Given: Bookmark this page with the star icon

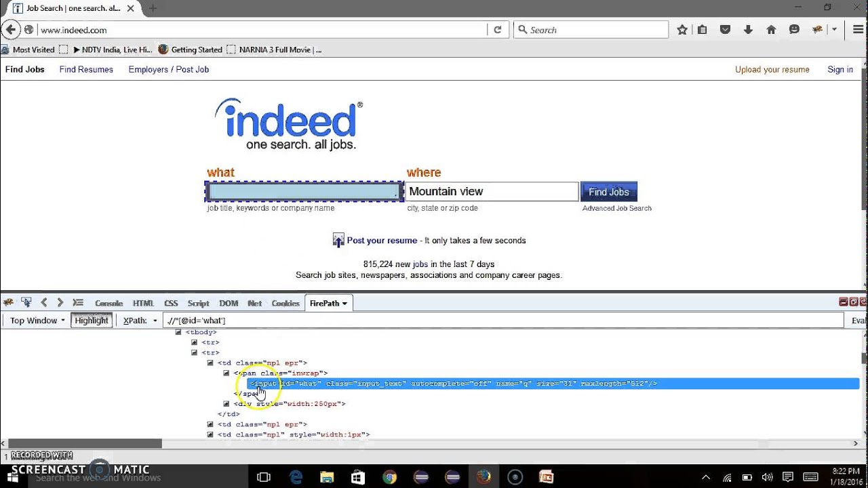Looking at the screenshot, I should (x=682, y=30).
